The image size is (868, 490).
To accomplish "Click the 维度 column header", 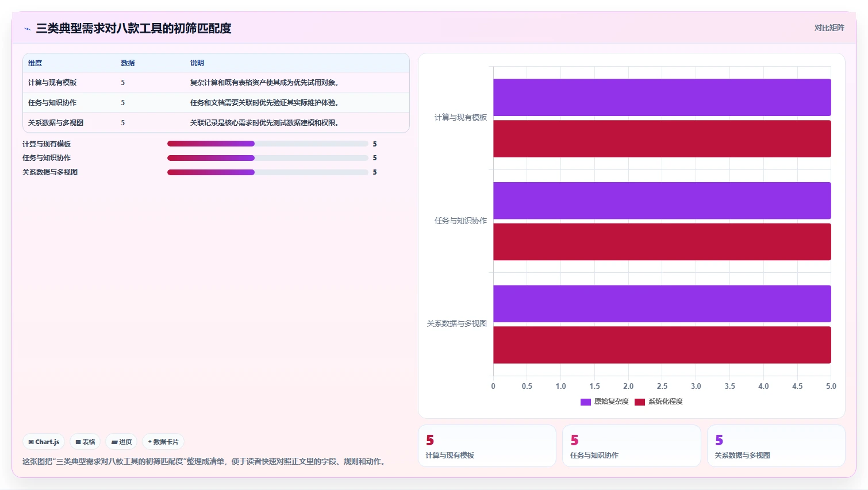I will [35, 63].
